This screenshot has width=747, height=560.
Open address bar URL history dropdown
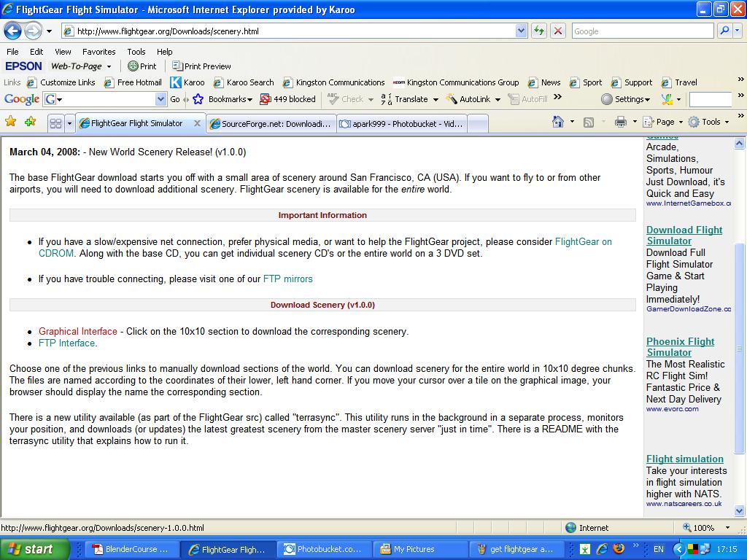point(521,31)
